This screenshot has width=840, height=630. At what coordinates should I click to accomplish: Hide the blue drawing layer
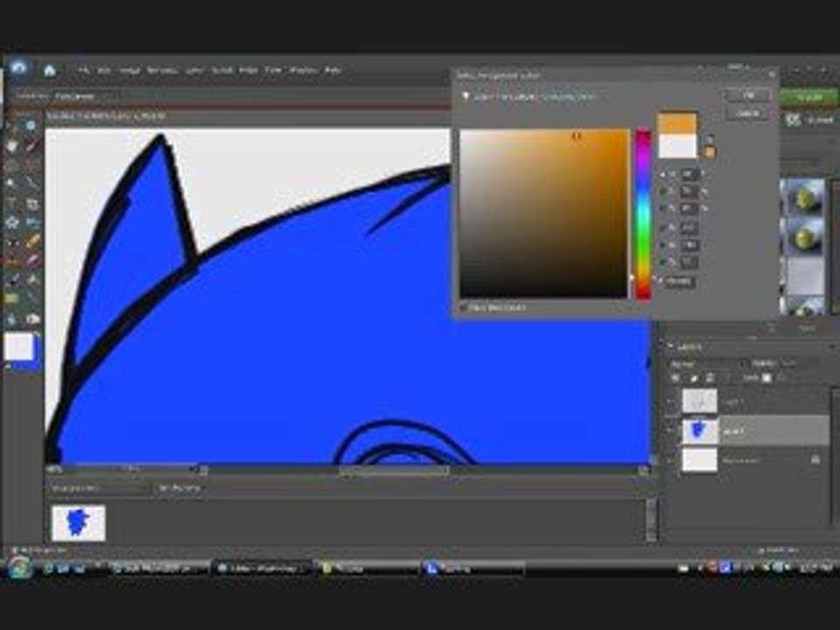[671, 430]
